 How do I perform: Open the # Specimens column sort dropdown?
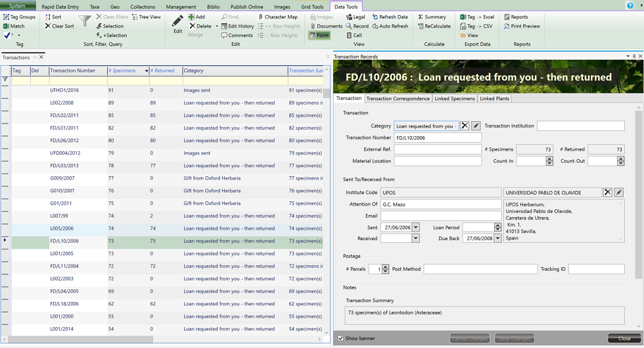coord(146,71)
